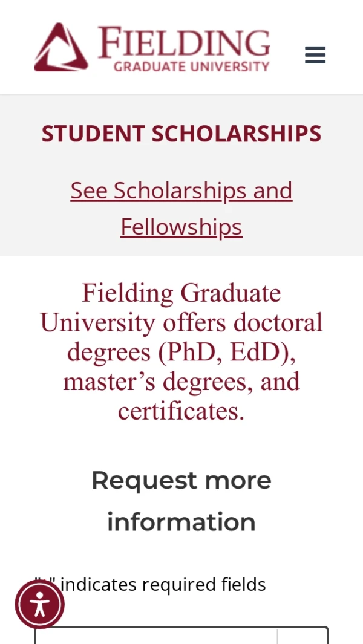
Task: Click the indicates required fields note
Action: tap(163, 584)
